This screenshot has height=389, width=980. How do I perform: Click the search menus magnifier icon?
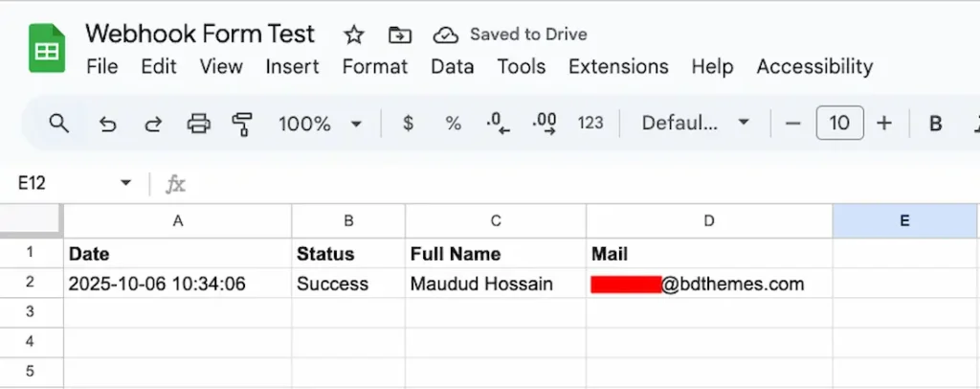[x=59, y=123]
